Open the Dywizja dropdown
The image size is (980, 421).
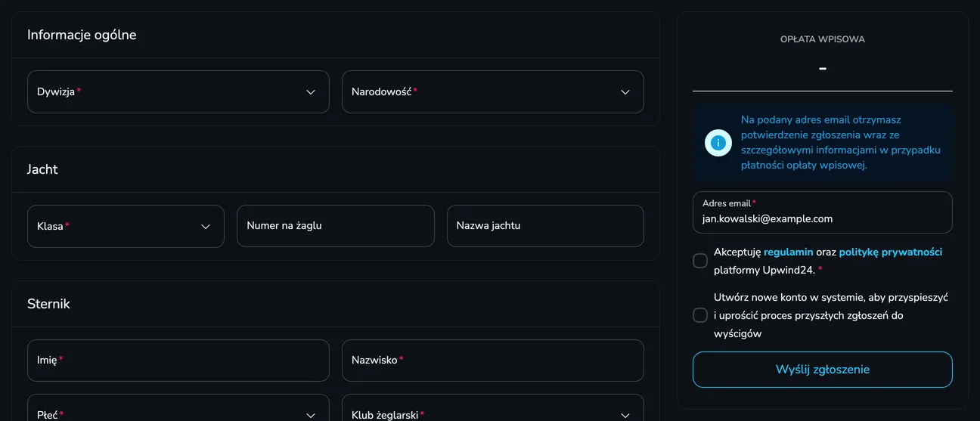click(x=178, y=92)
